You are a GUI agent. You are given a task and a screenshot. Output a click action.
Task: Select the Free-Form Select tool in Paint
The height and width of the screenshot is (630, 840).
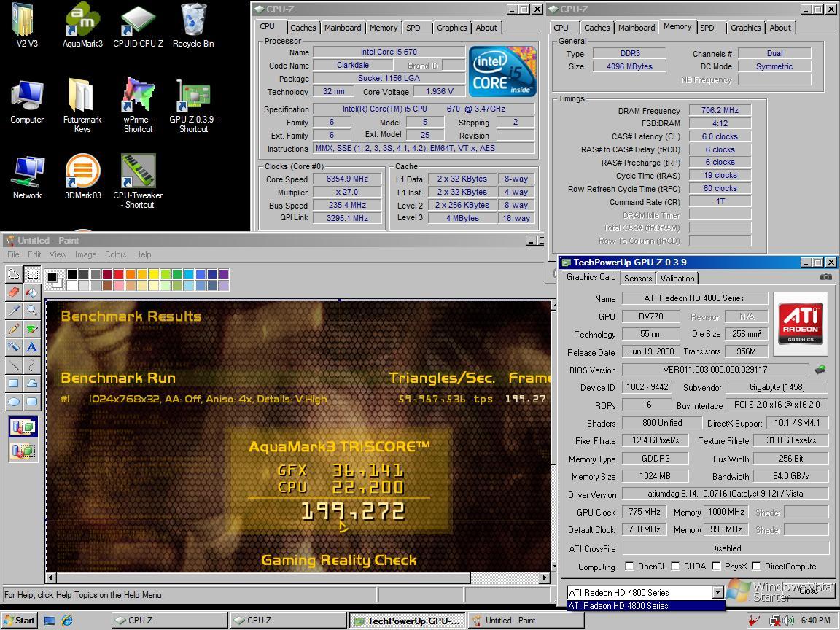coord(14,274)
